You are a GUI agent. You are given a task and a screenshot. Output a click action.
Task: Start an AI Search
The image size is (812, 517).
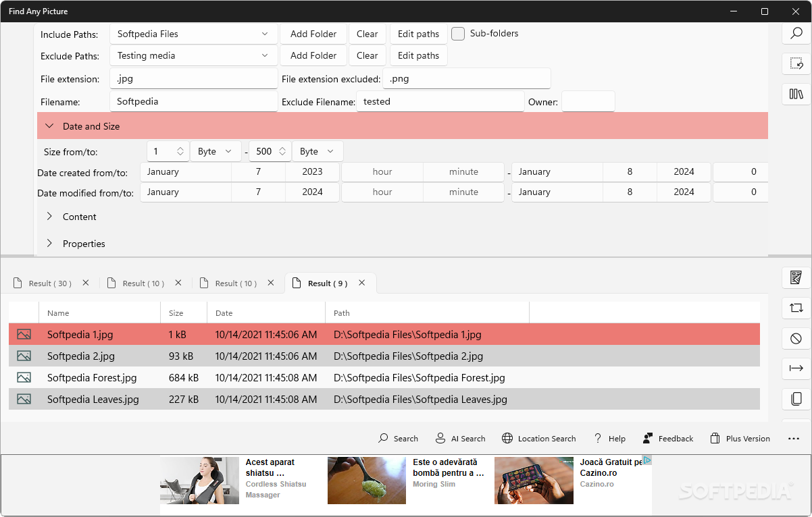[460, 439]
